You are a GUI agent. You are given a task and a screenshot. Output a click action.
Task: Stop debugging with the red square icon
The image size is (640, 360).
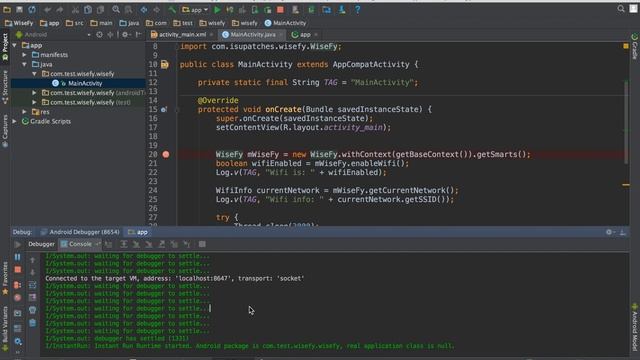coord(18,270)
